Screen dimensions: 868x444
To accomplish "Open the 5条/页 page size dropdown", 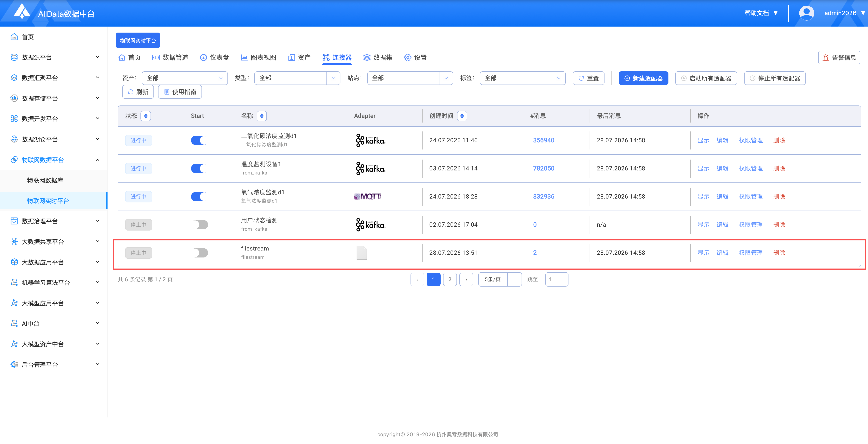I will click(x=500, y=279).
